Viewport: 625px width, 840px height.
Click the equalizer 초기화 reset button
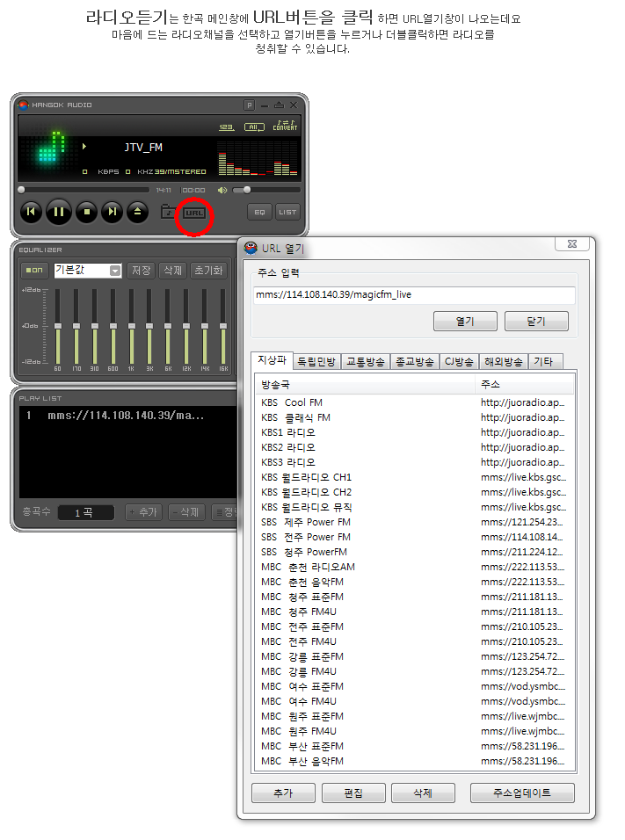pos(208,270)
